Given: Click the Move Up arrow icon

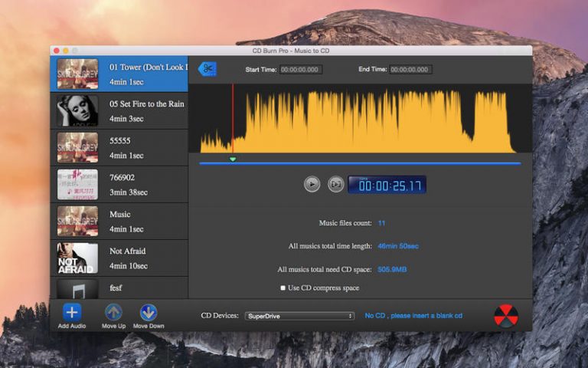Looking at the screenshot, I should click(x=113, y=312).
